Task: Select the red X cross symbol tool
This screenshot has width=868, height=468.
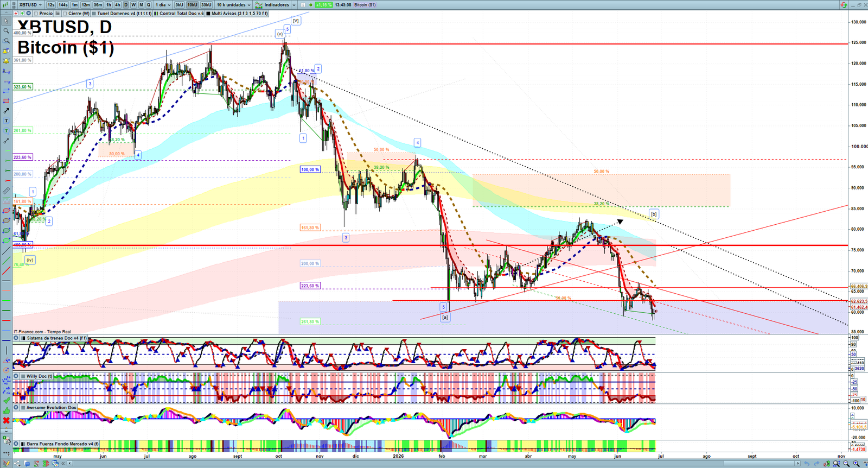Action: coord(6,421)
